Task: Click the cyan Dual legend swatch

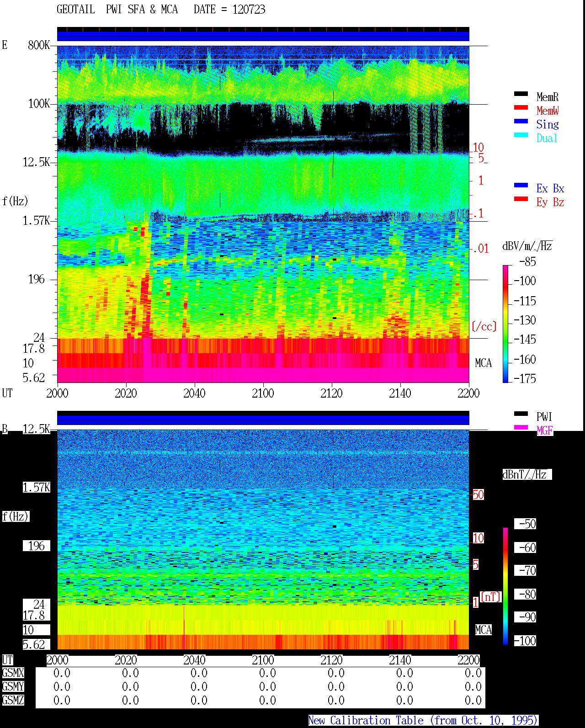Action: [x=521, y=135]
